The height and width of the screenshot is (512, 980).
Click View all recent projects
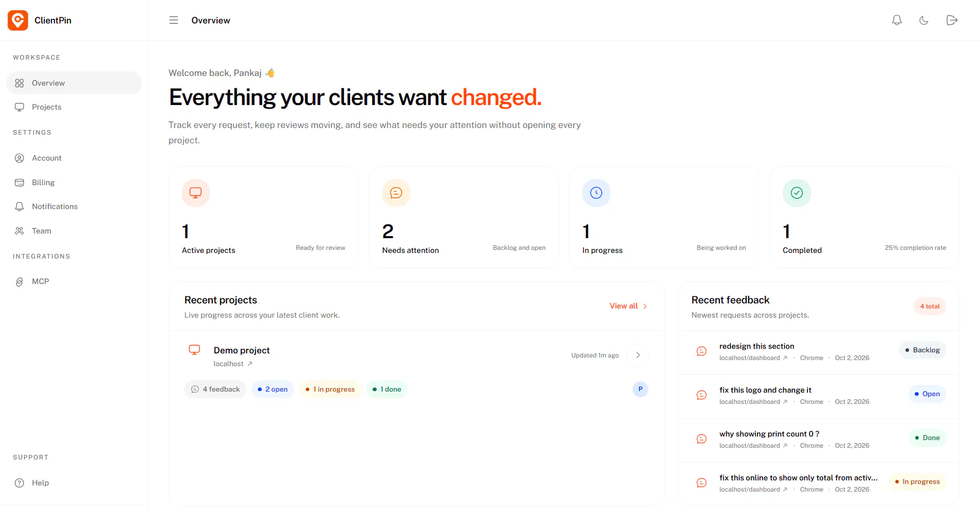pyautogui.click(x=628, y=306)
